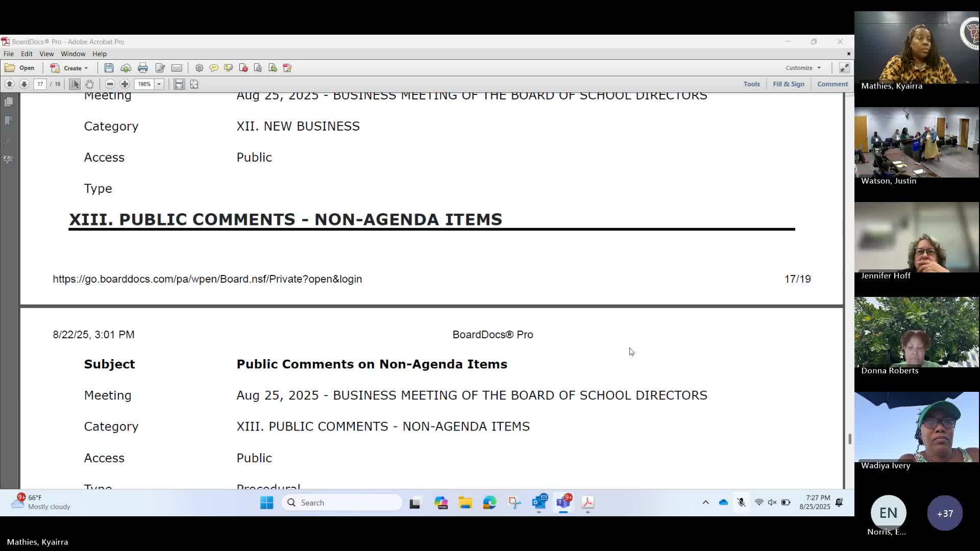The image size is (980, 551).
Task: Open the View menu
Action: (x=46, y=54)
